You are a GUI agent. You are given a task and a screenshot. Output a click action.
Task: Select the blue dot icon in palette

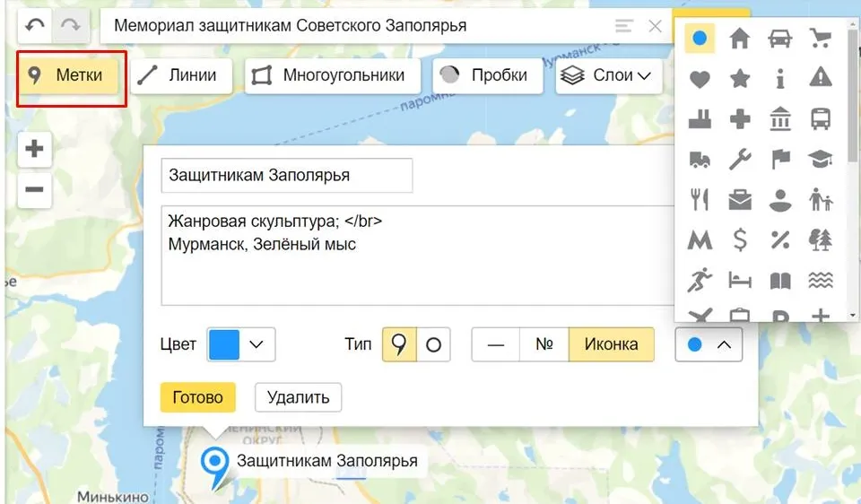[700, 39]
